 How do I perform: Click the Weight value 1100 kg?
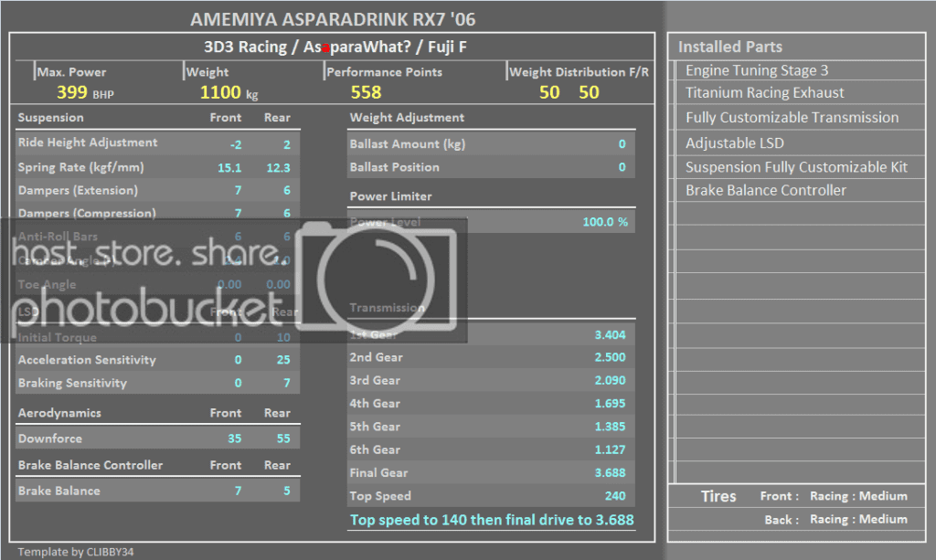229,92
